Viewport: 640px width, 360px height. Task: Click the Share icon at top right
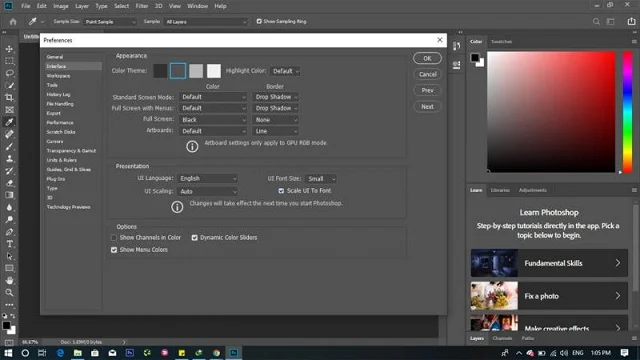631,22
